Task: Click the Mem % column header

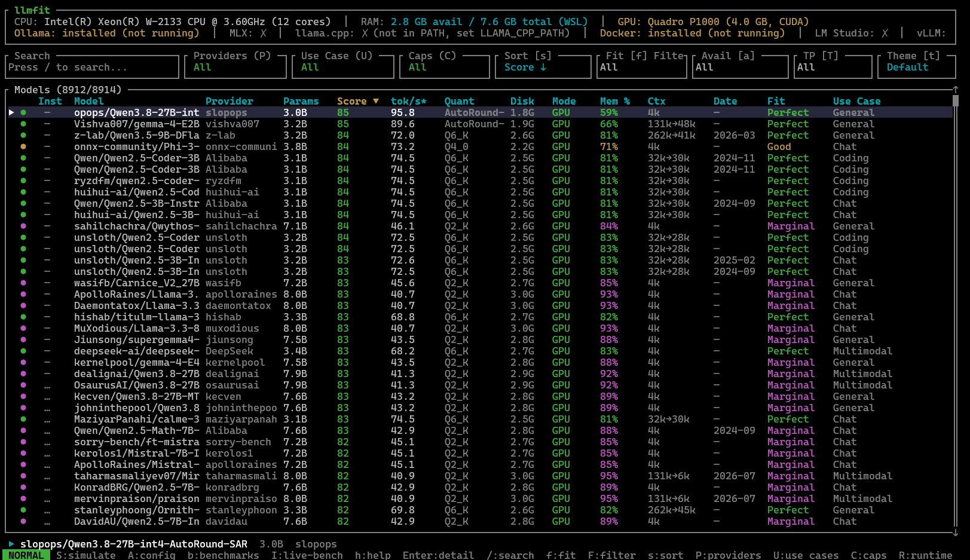Action: tap(615, 101)
